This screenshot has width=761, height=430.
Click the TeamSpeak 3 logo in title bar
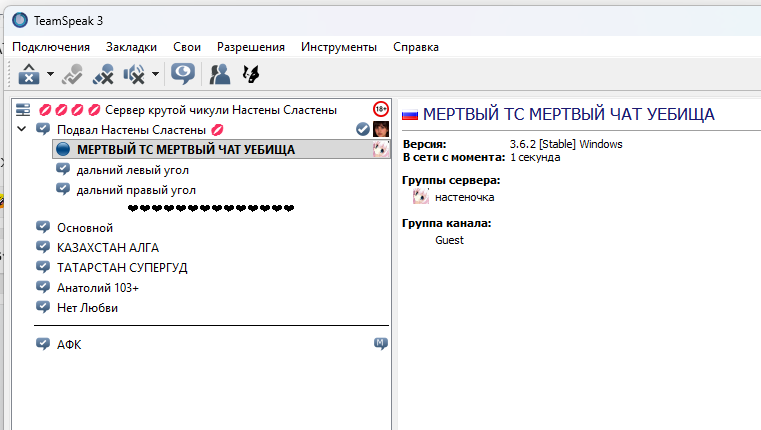tap(20, 20)
